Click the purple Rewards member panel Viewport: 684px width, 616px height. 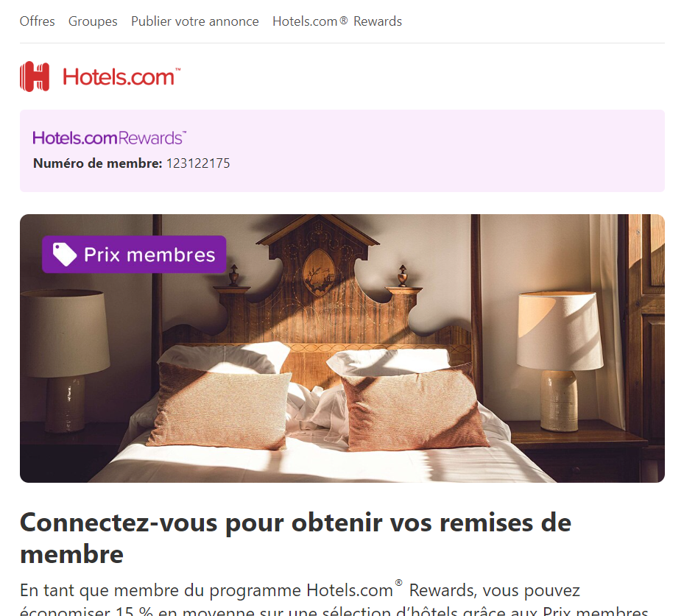(x=342, y=151)
